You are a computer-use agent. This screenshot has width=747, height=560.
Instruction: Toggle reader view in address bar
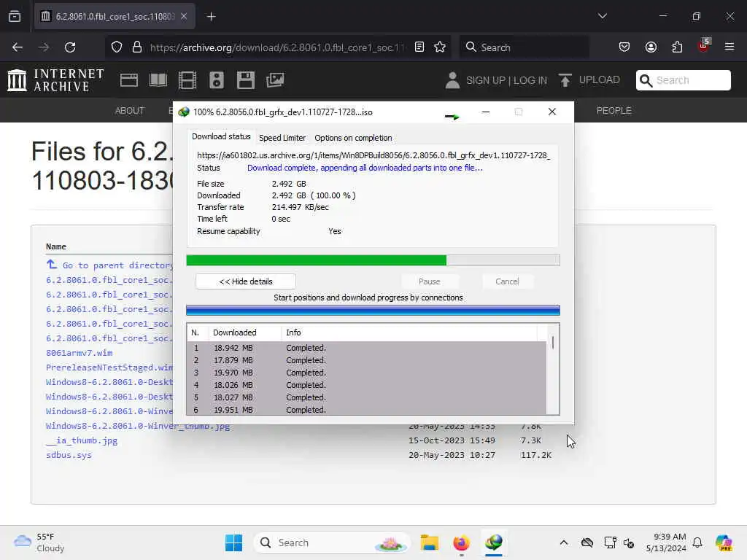click(419, 47)
